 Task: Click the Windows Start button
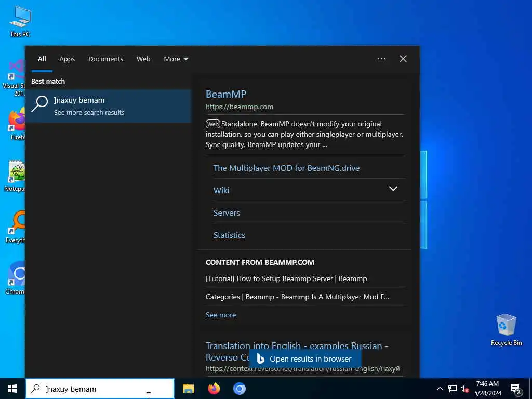[x=12, y=389]
